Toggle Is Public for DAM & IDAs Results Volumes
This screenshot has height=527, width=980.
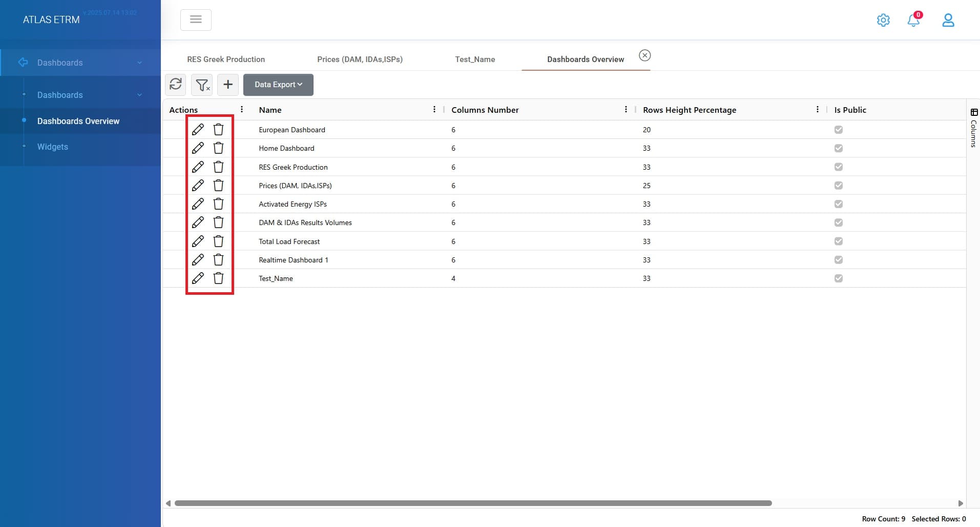click(x=839, y=222)
